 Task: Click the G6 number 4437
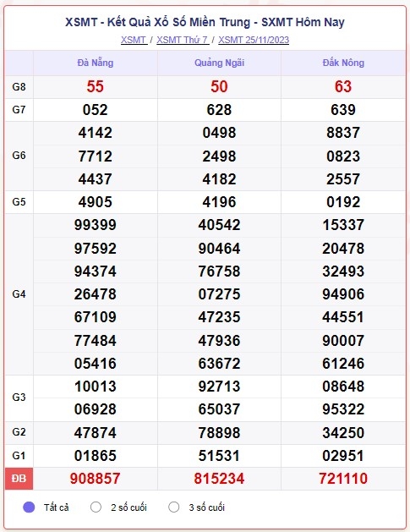pyautogui.click(x=96, y=179)
